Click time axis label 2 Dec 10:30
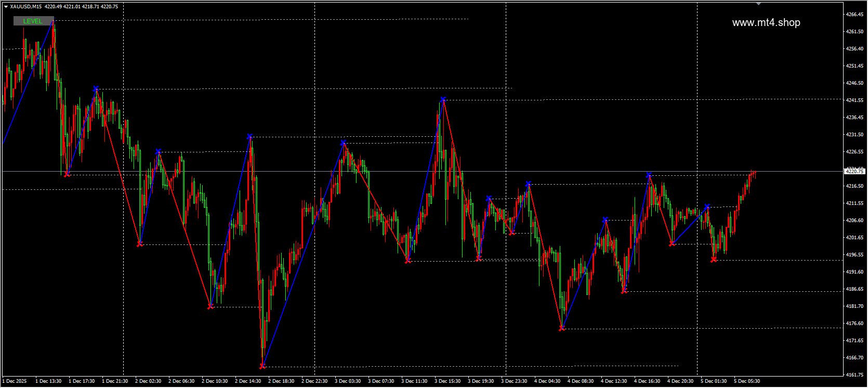Screen dimensions: 868x388 pyautogui.click(x=215, y=381)
